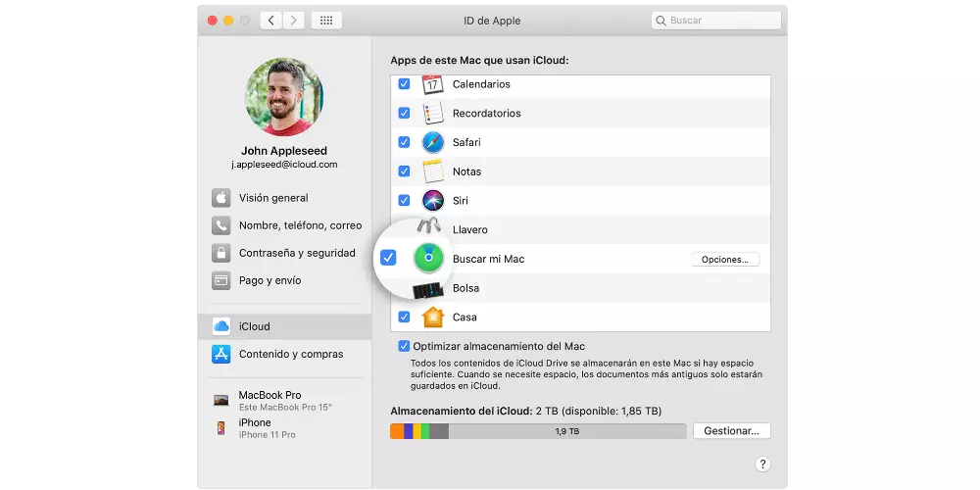
Task: Click the j.appleseed@icloud.com email text
Action: (x=284, y=165)
